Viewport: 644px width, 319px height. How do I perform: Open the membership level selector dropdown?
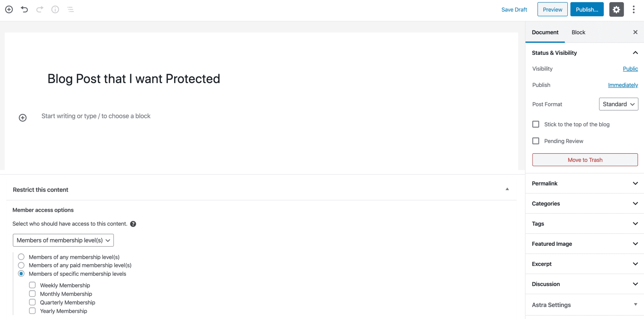click(63, 240)
